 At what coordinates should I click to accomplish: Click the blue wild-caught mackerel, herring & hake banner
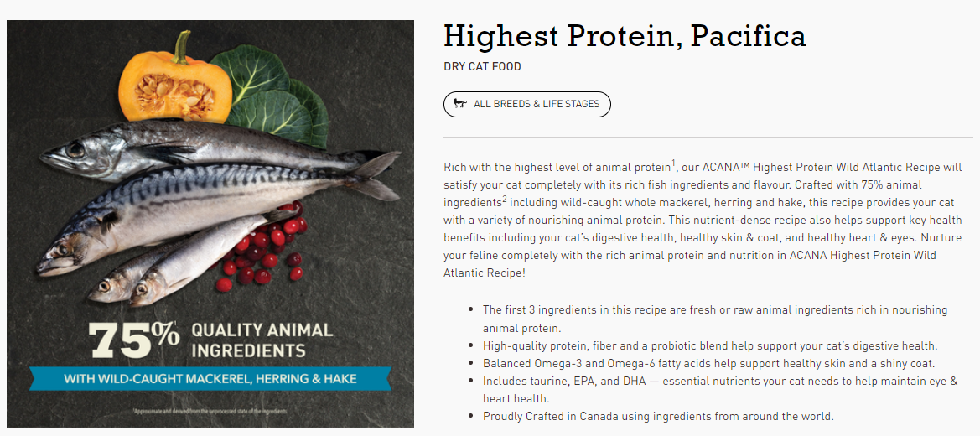(210, 379)
